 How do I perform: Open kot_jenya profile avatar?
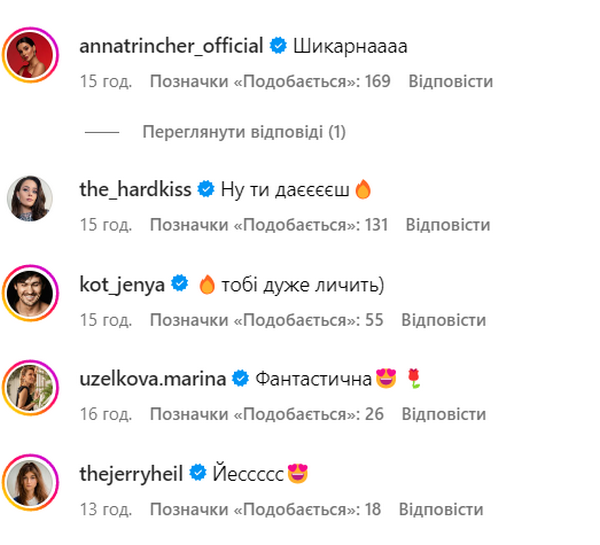(31, 293)
